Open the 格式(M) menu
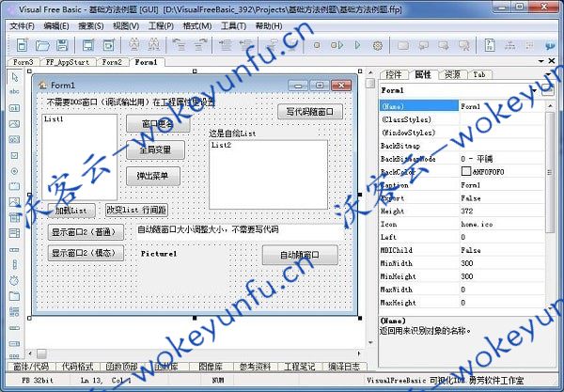The width and height of the screenshot is (564, 392). [x=197, y=26]
